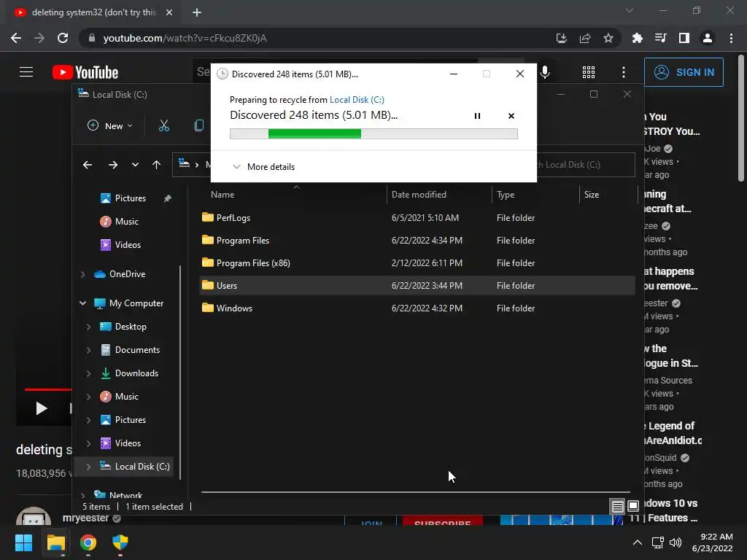
Task: Expand the OneDrive tree node
Action: tap(83, 274)
